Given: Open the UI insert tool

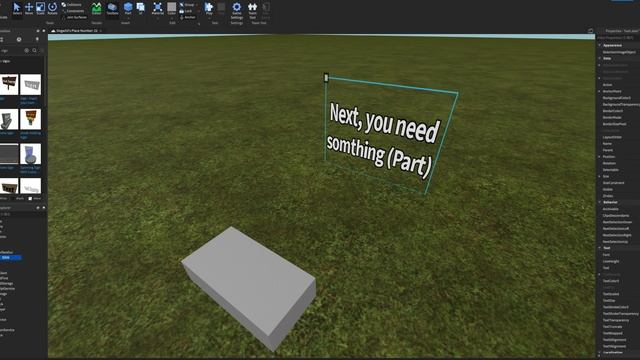Looking at the screenshot, I should point(140,8).
